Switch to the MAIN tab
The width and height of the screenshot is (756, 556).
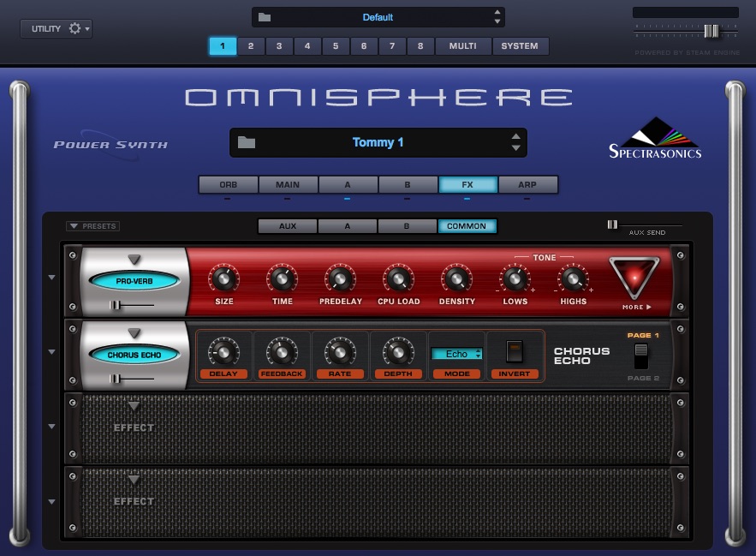(x=288, y=184)
